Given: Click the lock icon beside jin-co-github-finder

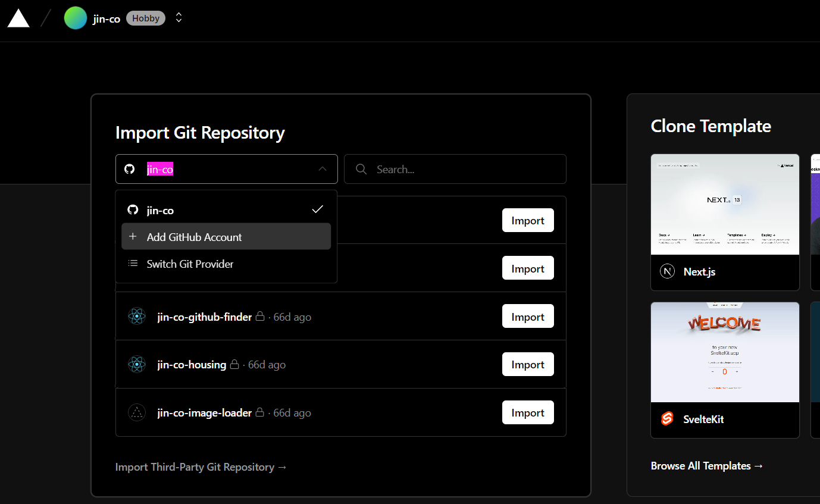Looking at the screenshot, I should tap(260, 317).
